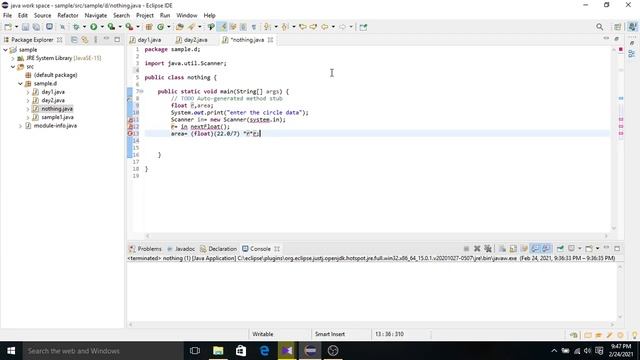Collapse the src folder node
This screenshot has height=360, width=640.
click(13, 67)
